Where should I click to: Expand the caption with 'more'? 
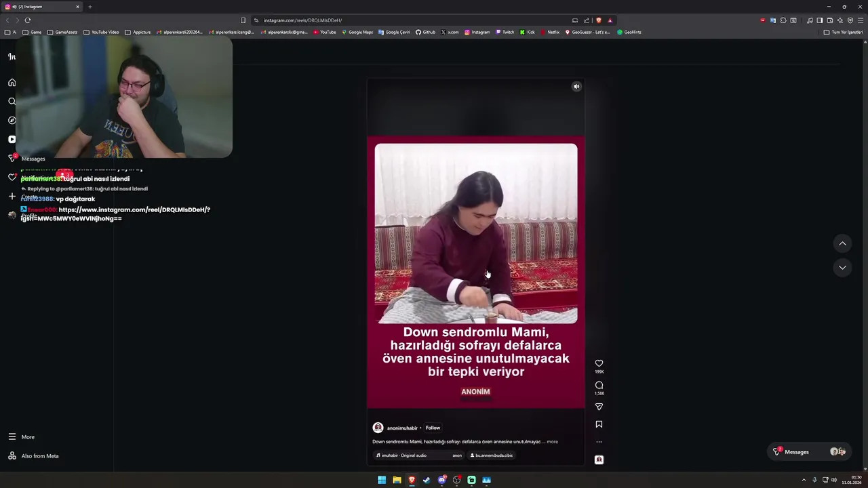[x=553, y=442]
